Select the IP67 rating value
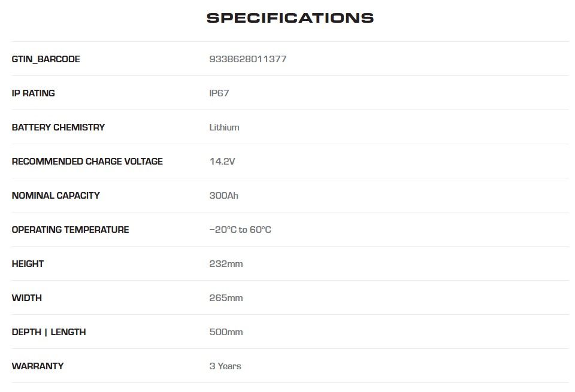The image size is (575, 392). [x=219, y=93]
